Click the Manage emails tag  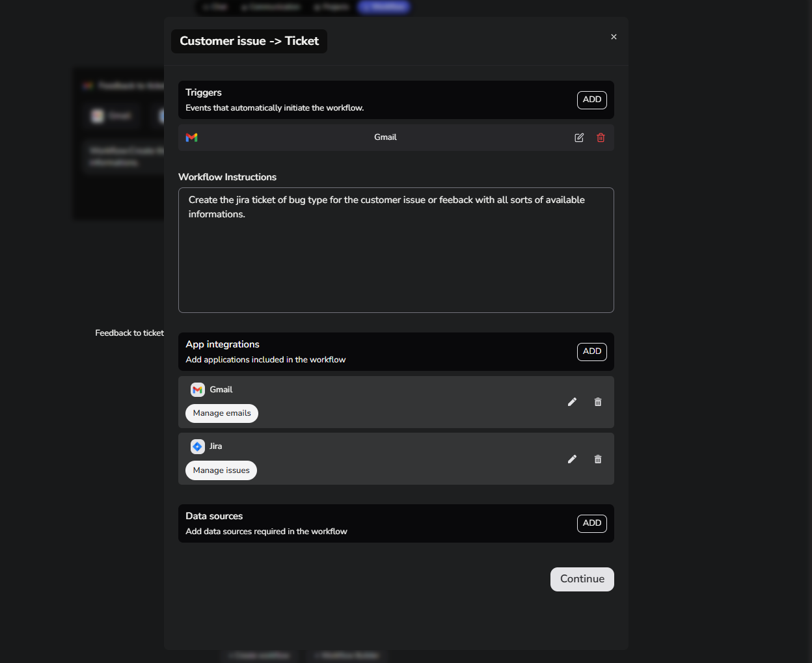pos(222,413)
